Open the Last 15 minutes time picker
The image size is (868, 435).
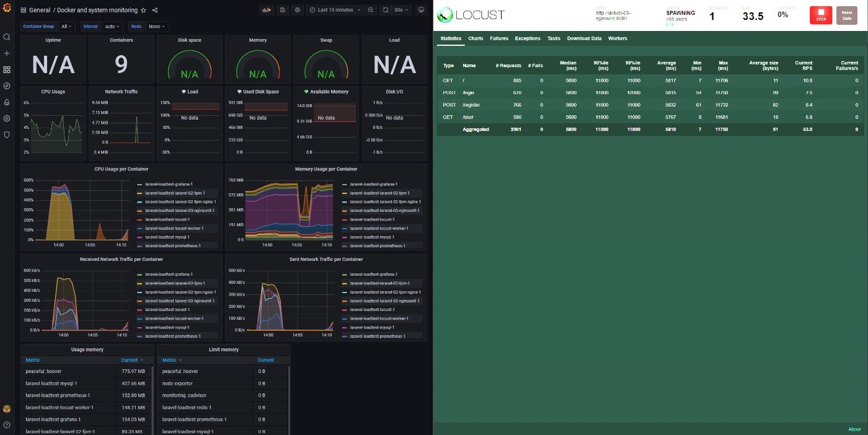pyautogui.click(x=335, y=10)
